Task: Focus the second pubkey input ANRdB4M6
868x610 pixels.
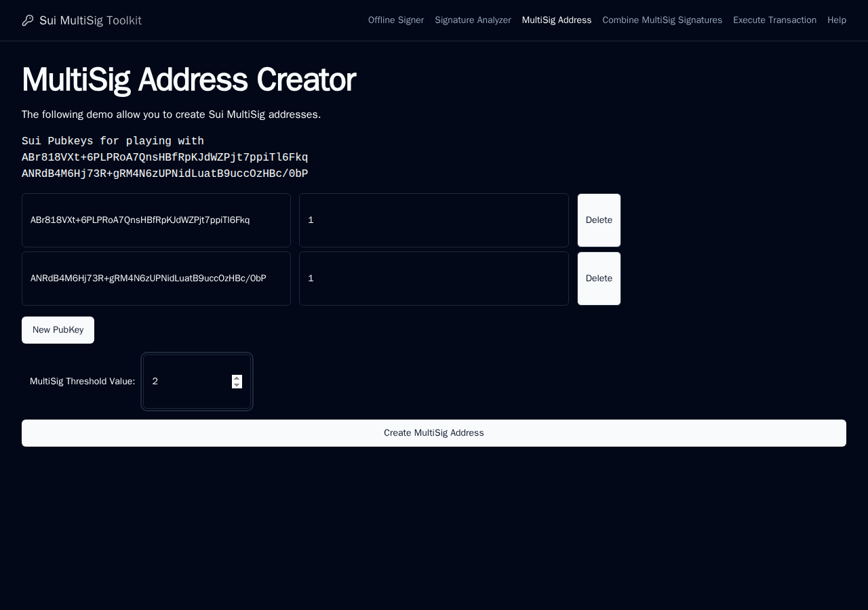Action: pyautogui.click(x=156, y=279)
